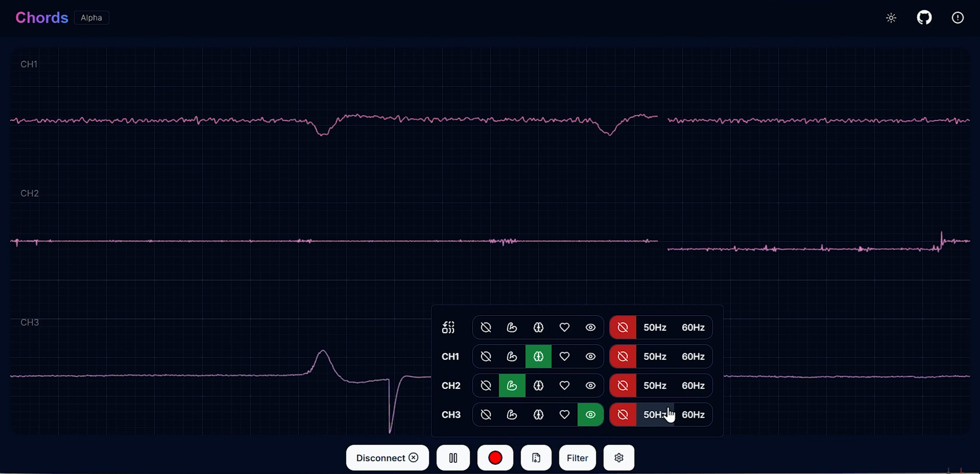This screenshot has height=474, width=980.
Task: Click the Disconnect button
Action: tap(387, 458)
